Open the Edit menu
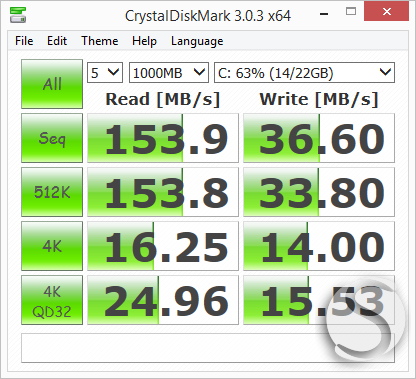Screen dimensions: 416x379 coord(57,41)
